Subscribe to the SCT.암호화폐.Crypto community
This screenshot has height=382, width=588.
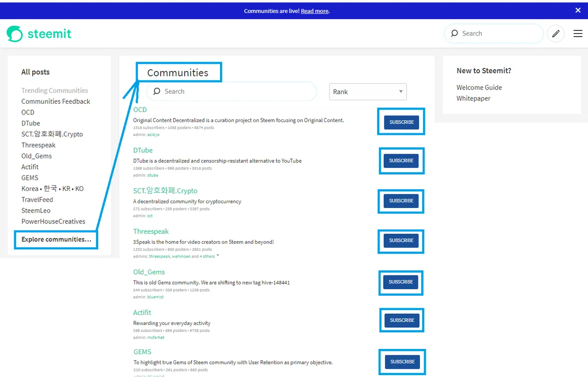(x=401, y=201)
